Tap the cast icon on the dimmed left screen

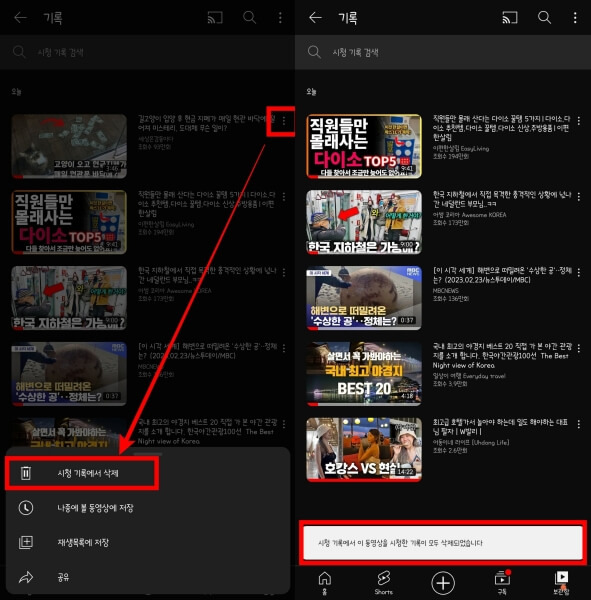tap(215, 18)
